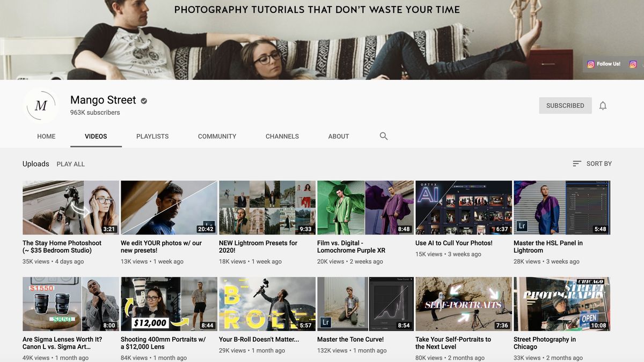Open the SORT BY dropdown
Screen dimensions: 644x362
coord(597,163)
